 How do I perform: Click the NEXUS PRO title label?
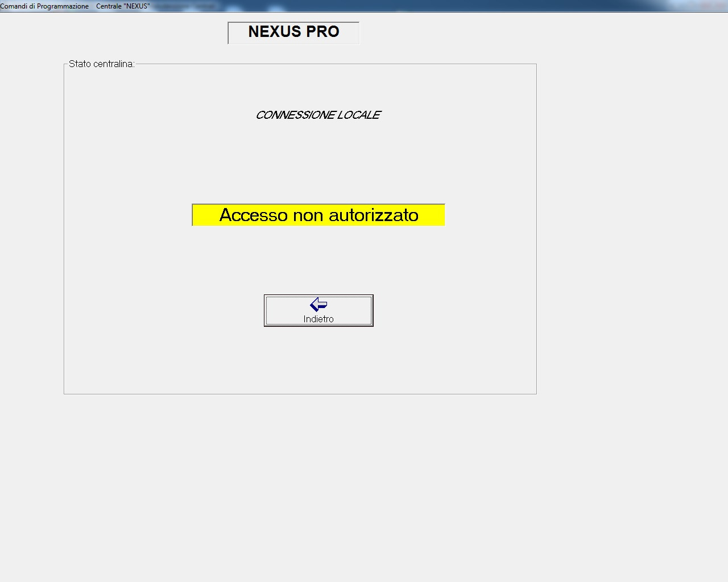(293, 32)
